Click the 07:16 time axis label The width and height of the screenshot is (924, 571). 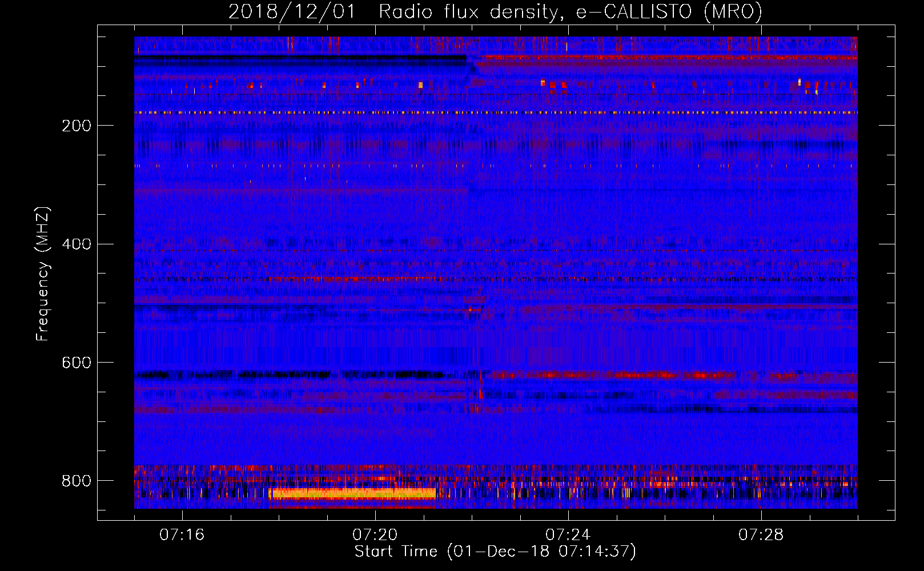(x=182, y=535)
